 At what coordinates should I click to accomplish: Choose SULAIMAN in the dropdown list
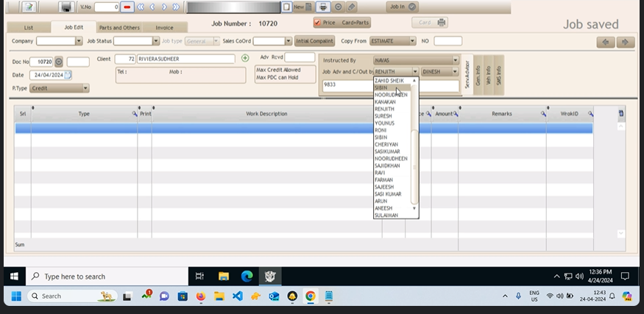[x=386, y=215]
